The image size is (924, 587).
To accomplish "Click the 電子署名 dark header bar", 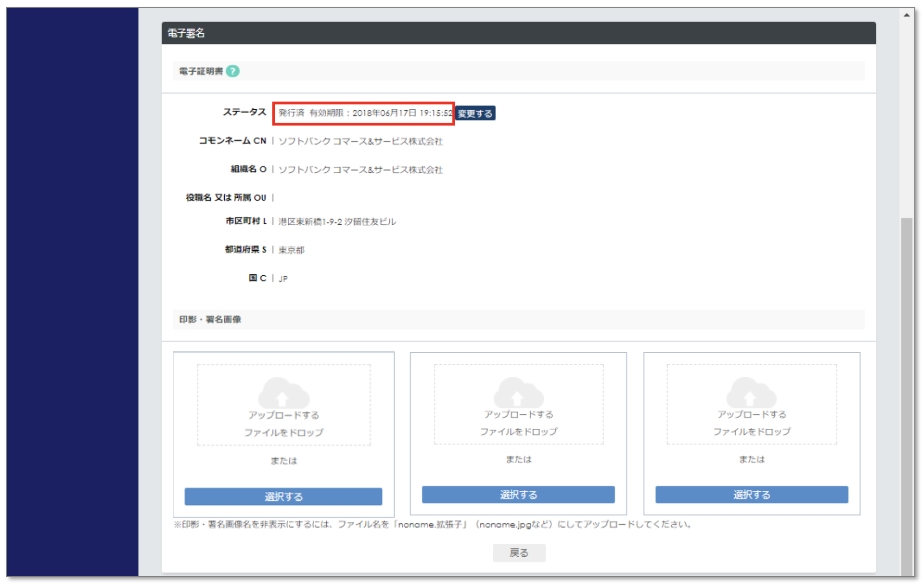I will coord(518,33).
